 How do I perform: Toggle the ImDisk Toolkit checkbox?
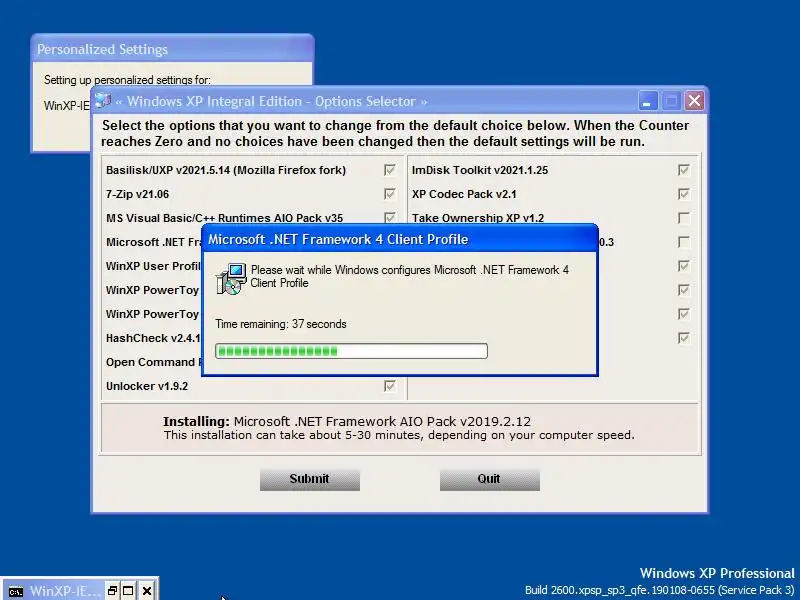click(684, 170)
